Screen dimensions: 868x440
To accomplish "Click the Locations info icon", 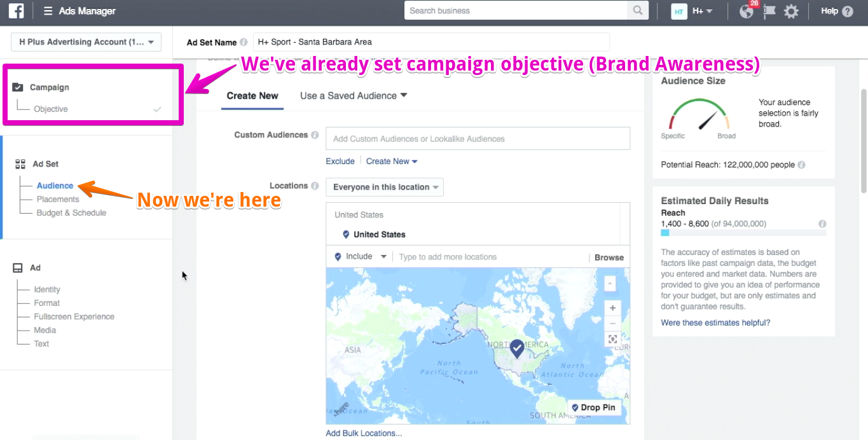I will [314, 186].
